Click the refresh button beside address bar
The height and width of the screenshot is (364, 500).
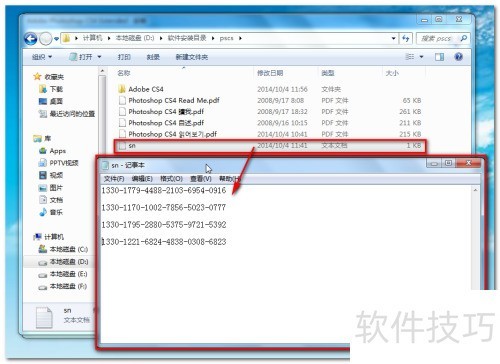coord(406,38)
